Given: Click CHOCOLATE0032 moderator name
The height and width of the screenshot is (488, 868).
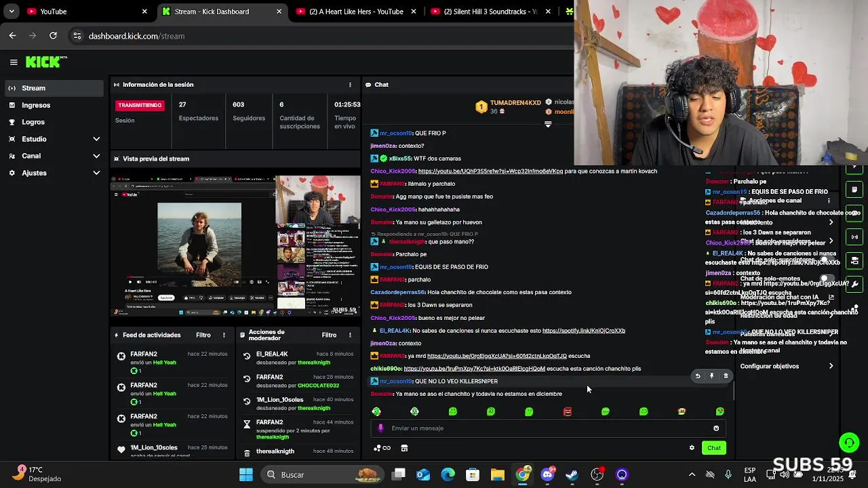Looking at the screenshot, I should (319, 386).
